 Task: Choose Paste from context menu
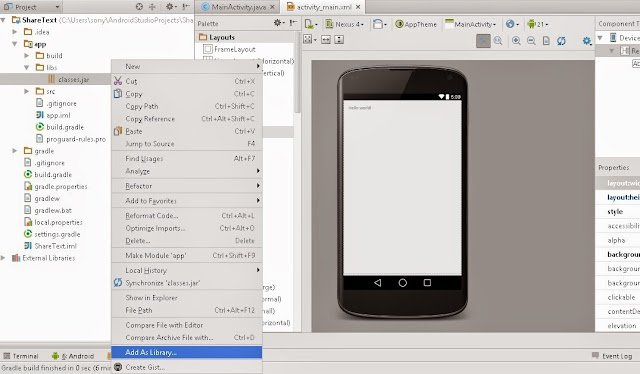[187, 131]
